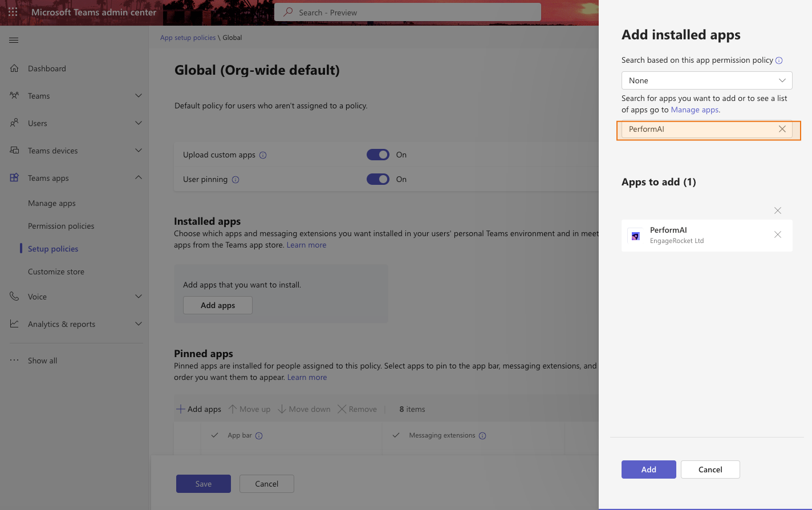Click Move down arrow in pinned apps toolbar
The image size is (812, 510).
point(304,409)
